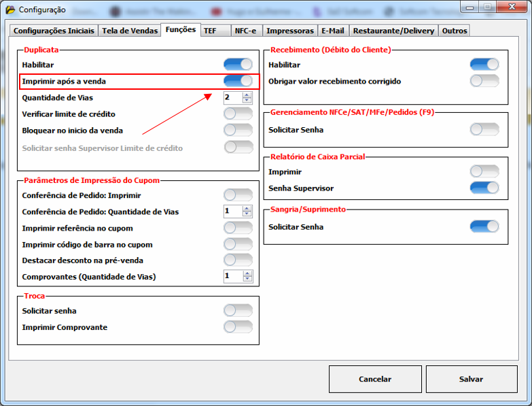
Task: Go to the Impressoras tab
Action: tap(290, 31)
